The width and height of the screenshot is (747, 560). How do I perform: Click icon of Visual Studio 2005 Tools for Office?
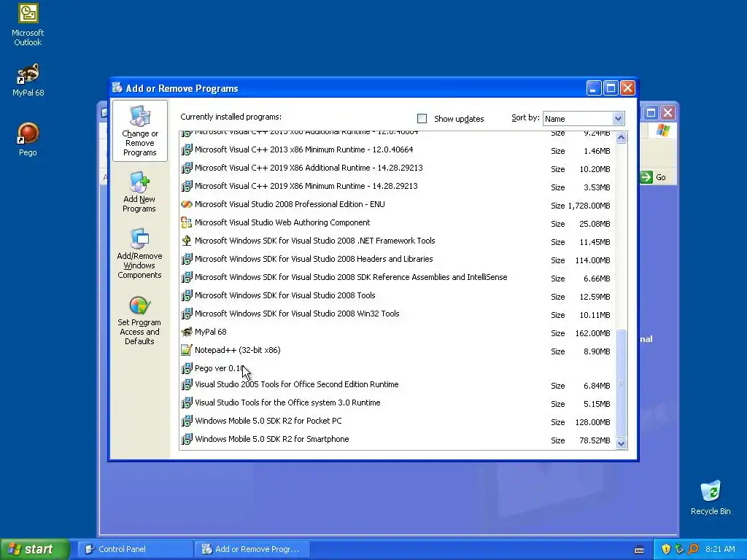click(x=186, y=384)
